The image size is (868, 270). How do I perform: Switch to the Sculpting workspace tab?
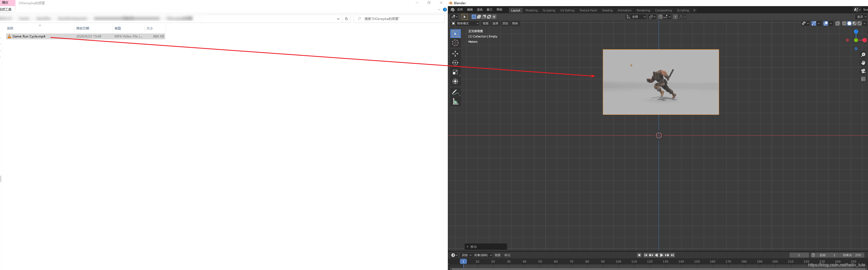pyautogui.click(x=549, y=10)
